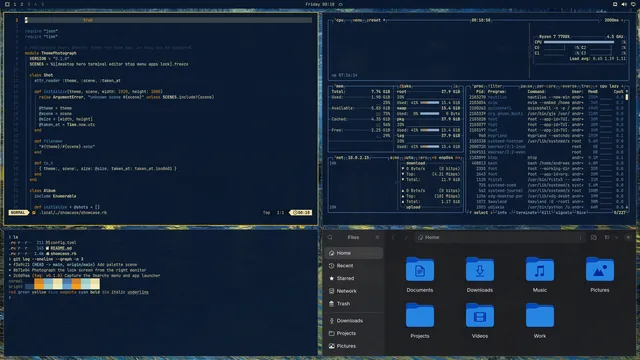The width and height of the screenshot is (640, 360).
Task: Click the Home path bar field
Action: pos(500,238)
